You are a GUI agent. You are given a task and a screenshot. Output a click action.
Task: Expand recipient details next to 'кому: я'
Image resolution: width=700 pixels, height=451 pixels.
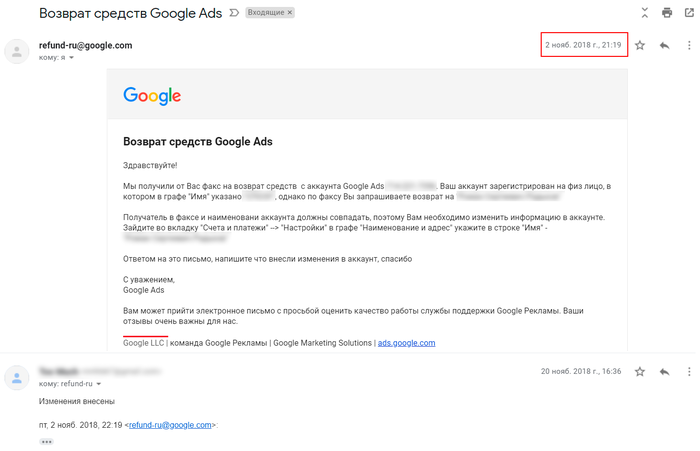pyautogui.click(x=71, y=58)
